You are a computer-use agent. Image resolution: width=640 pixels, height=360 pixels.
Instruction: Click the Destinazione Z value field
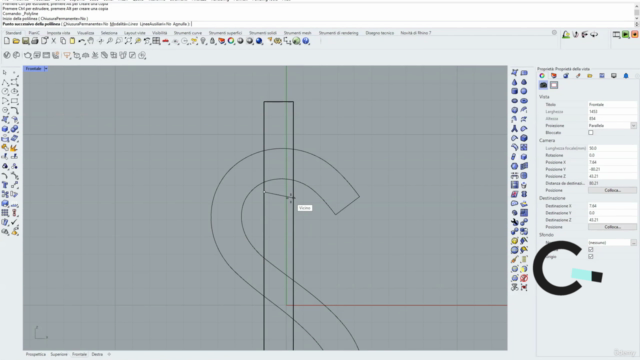point(612,220)
